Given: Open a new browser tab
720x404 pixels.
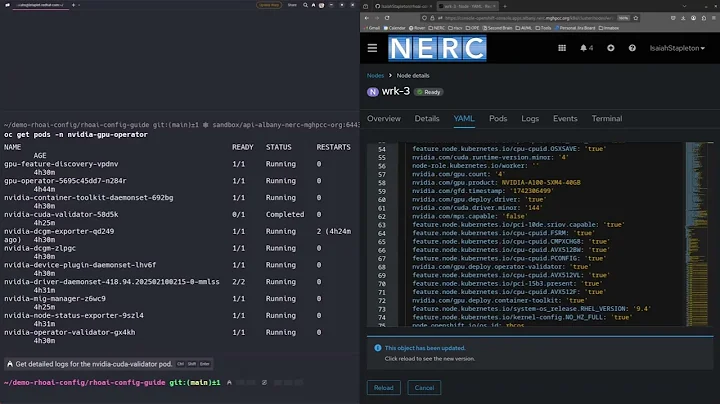Looking at the screenshot, I should coord(505,6).
